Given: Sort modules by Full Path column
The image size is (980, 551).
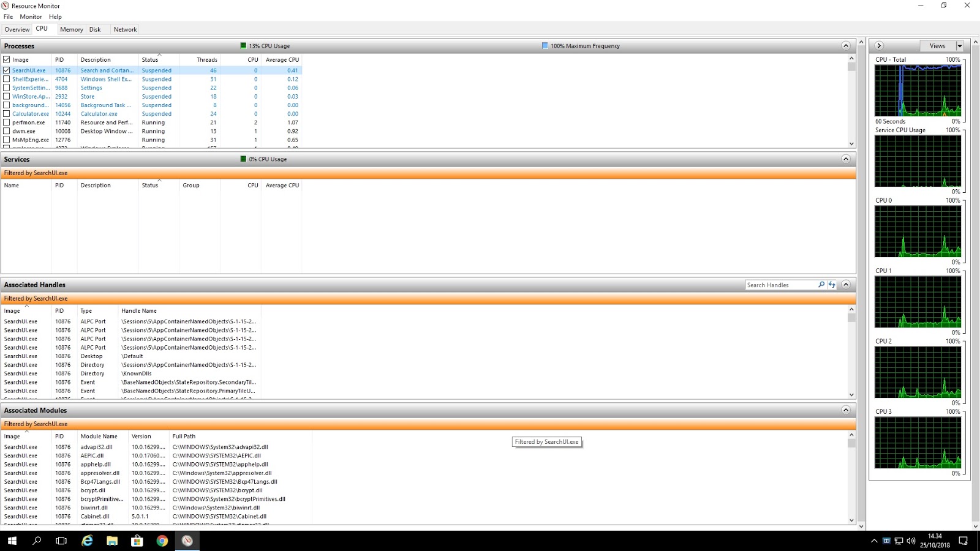Looking at the screenshot, I should [241, 437].
